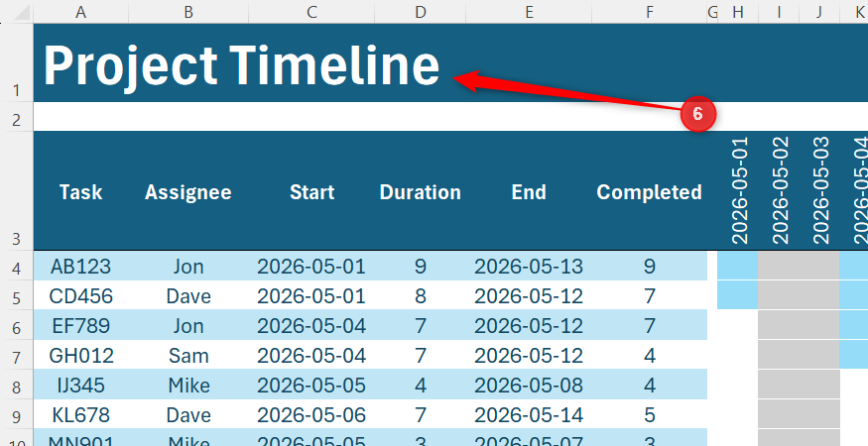868x446 pixels.
Task: Click gray Gantt cell for IJ345 on 2026-05-02
Action: tap(779, 384)
